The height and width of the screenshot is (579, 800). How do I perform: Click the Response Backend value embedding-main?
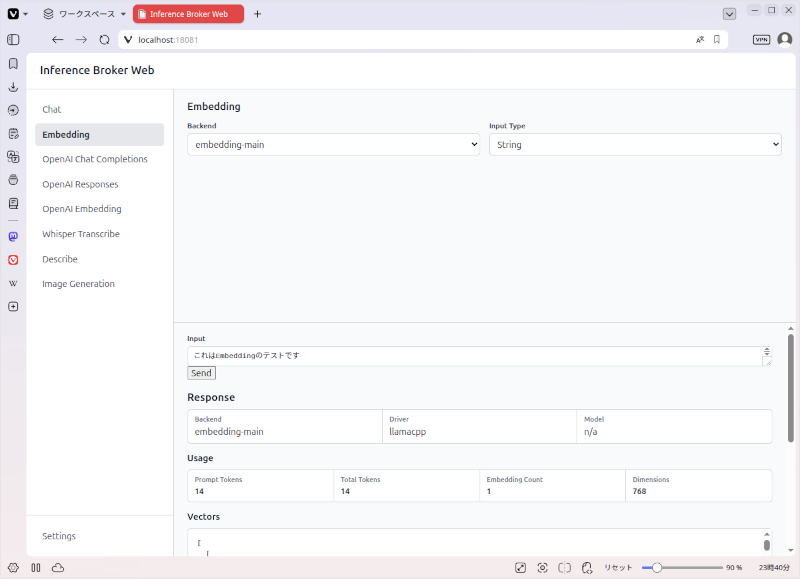click(229, 432)
